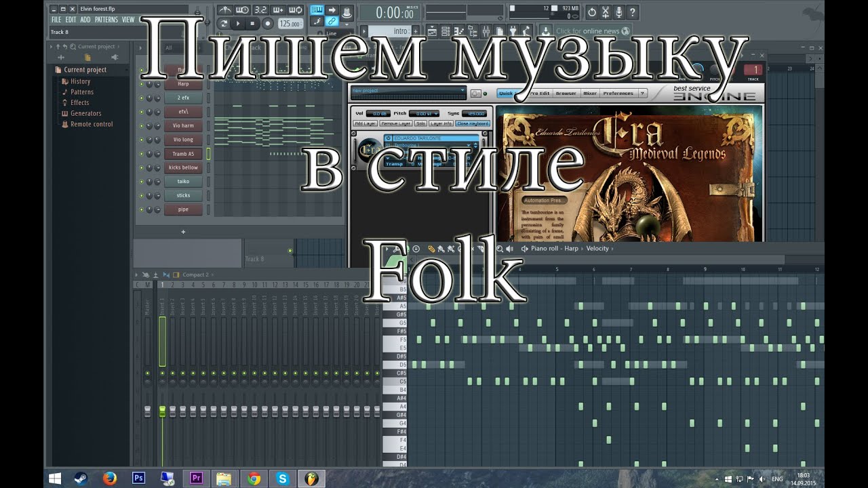The image size is (868, 488).
Task: Select Current project in browser
Action: pos(85,70)
